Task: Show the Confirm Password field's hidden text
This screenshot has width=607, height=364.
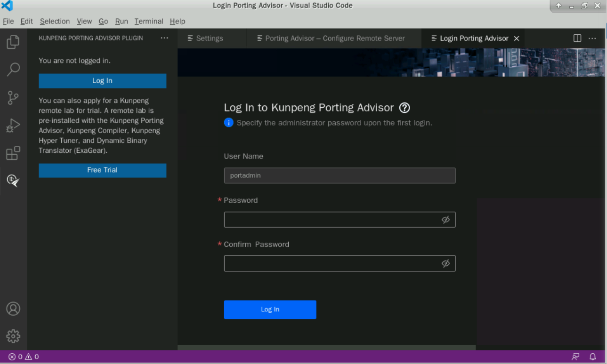Action: point(445,263)
